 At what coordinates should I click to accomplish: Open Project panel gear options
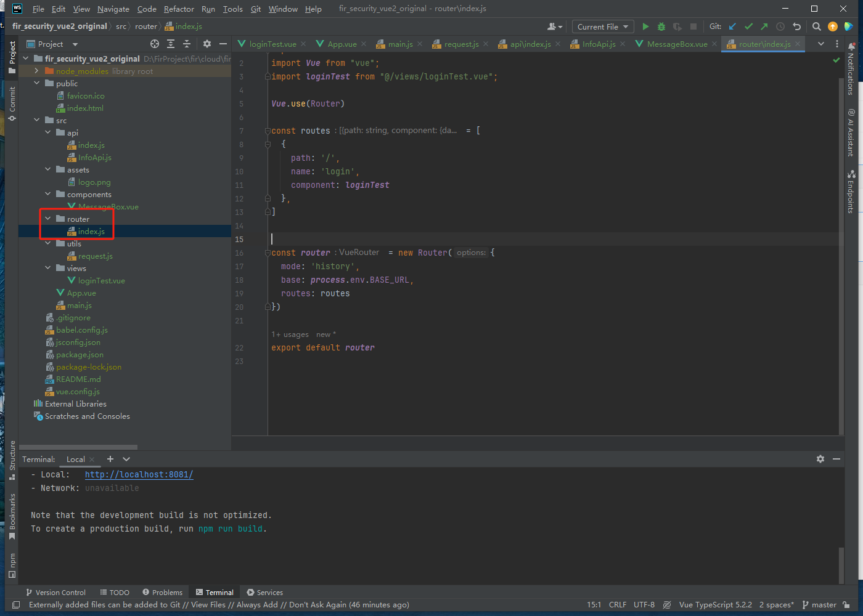tap(207, 44)
